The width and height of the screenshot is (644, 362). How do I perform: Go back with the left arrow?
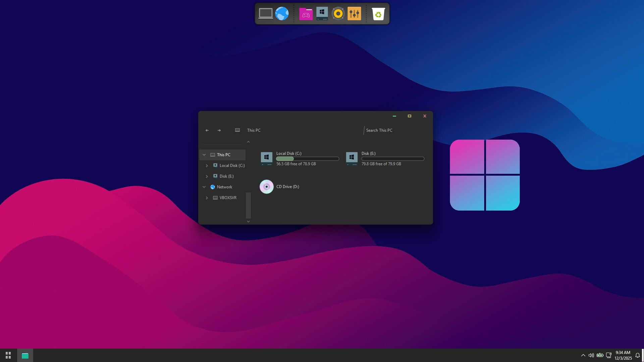[x=207, y=130]
